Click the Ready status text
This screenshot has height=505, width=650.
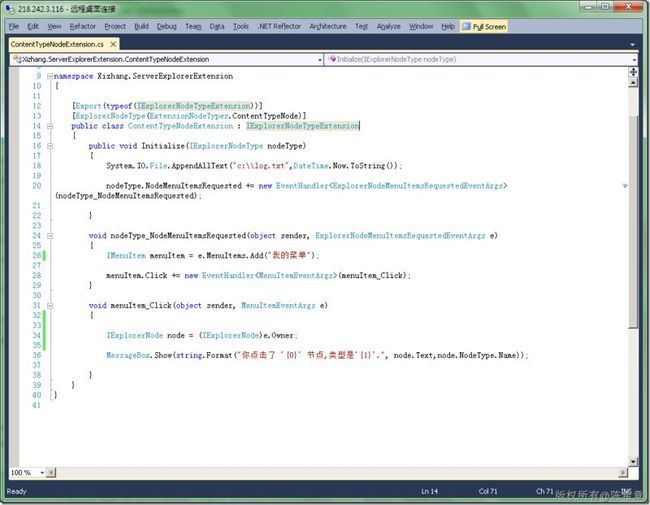point(17,491)
